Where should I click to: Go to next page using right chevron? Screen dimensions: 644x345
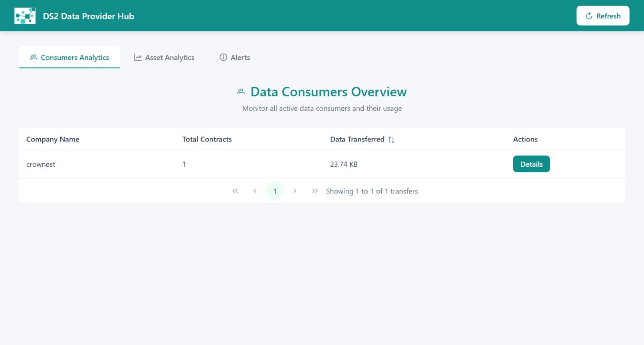(295, 191)
